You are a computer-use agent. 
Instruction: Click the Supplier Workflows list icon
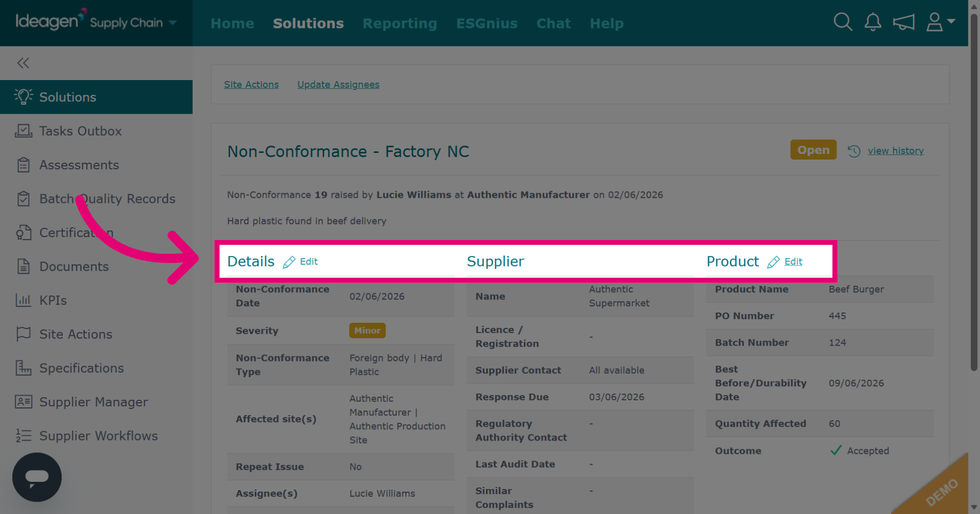tap(23, 435)
